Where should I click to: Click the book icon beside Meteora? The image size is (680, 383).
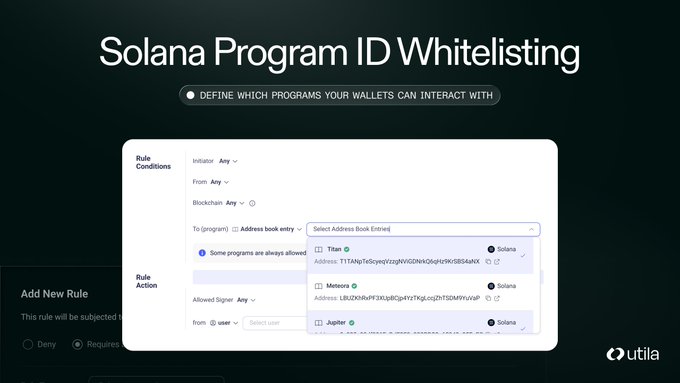318,286
